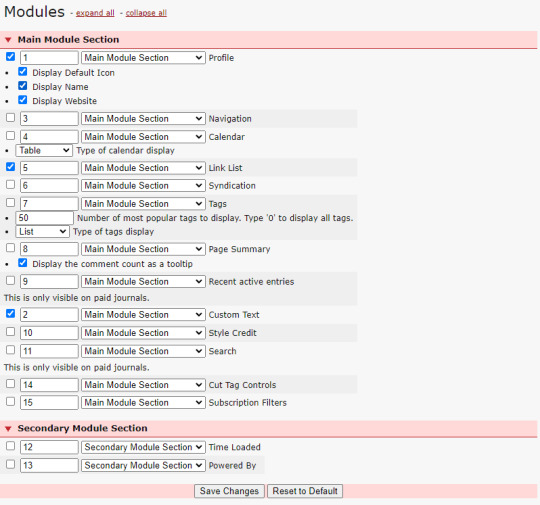540x505 pixels.
Task: Uncheck the Custom Text module checkbox
Action: click(11, 314)
